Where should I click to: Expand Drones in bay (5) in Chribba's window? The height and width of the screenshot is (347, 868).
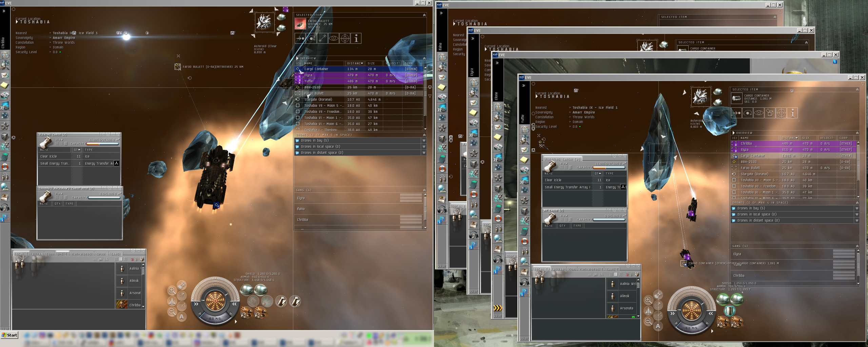tap(424, 141)
